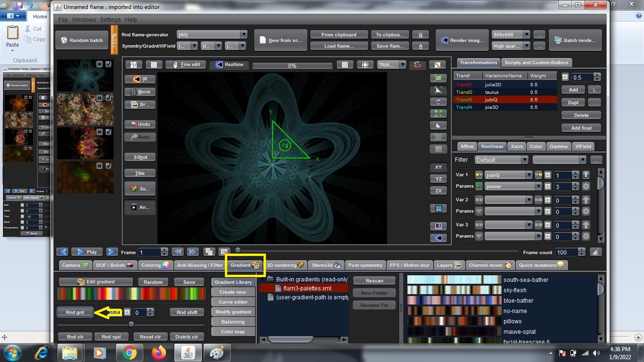
Task: Click the Curve editor button
Action: (x=233, y=302)
